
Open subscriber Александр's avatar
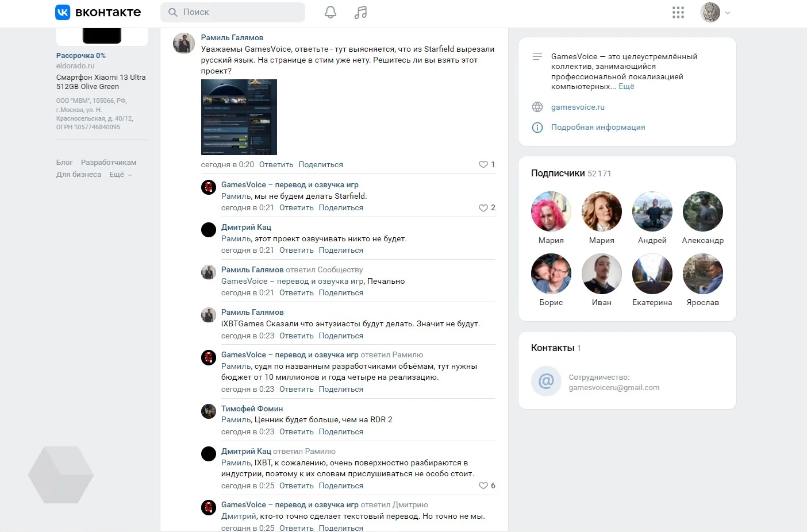703,211
